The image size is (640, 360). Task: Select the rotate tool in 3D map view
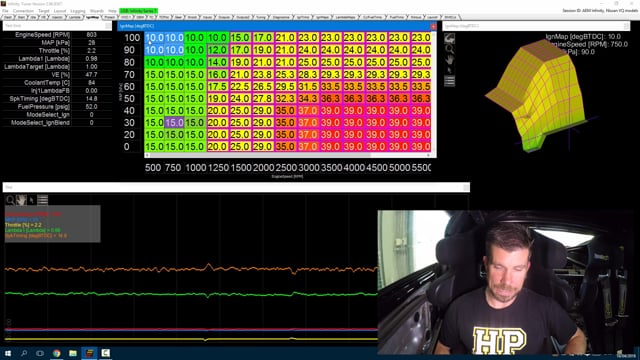[x=449, y=38]
